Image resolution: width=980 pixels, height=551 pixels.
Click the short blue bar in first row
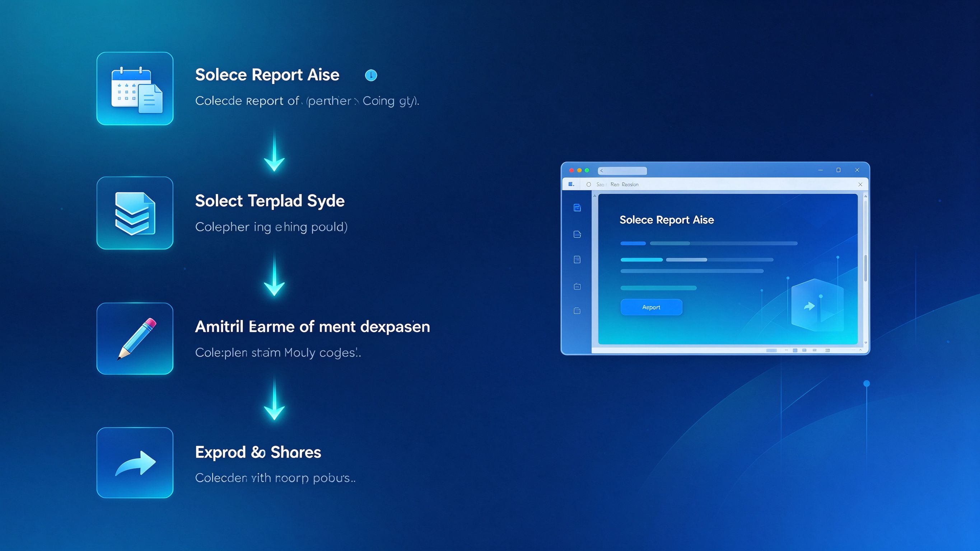633,243
